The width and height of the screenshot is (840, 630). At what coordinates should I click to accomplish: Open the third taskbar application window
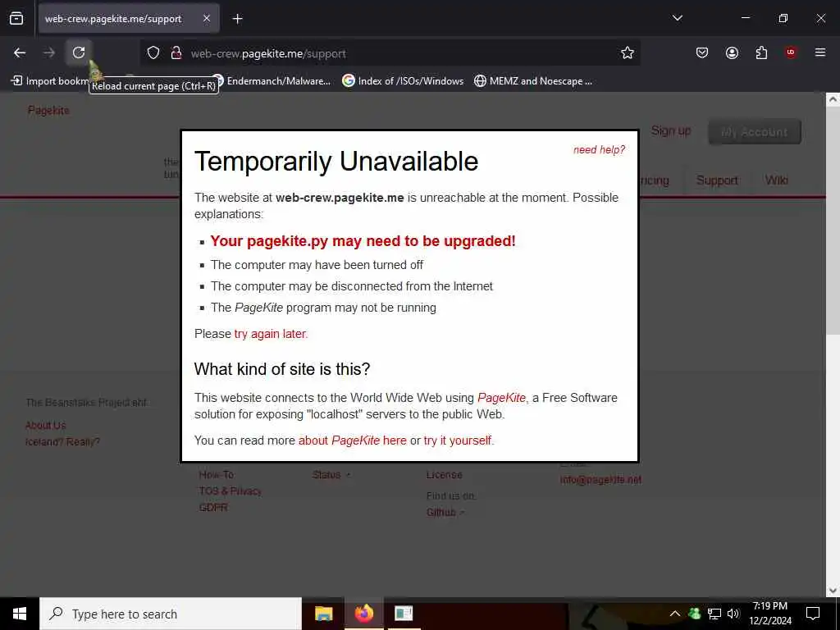pyautogui.click(x=404, y=614)
